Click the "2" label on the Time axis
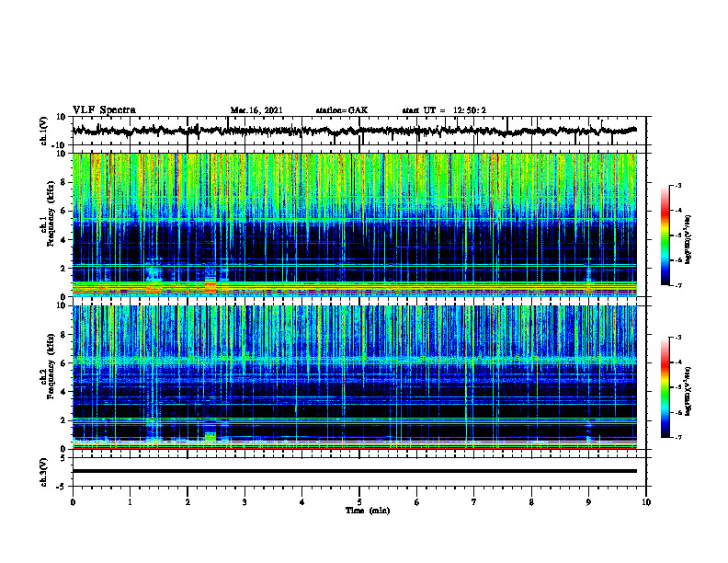This screenshot has width=728, height=563. click(x=188, y=502)
